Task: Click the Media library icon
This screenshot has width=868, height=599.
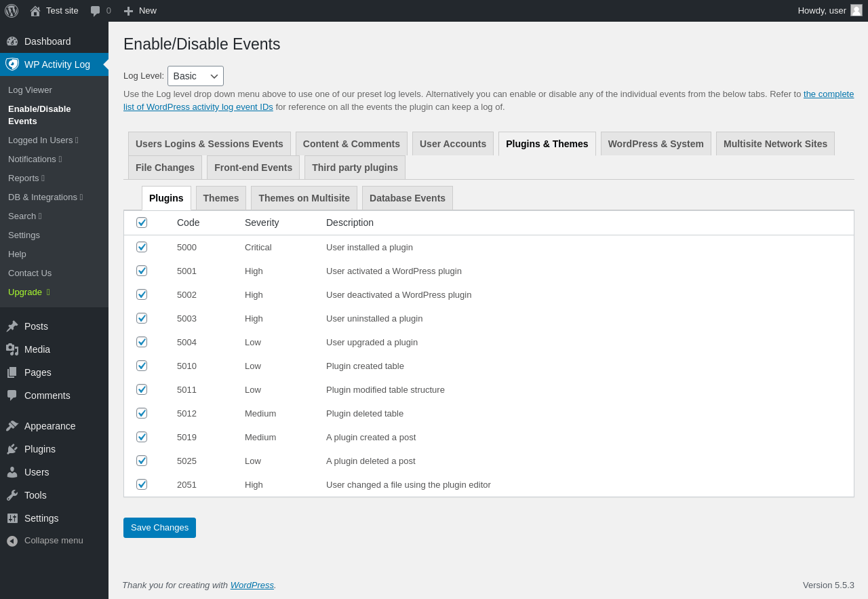Action: (12, 349)
